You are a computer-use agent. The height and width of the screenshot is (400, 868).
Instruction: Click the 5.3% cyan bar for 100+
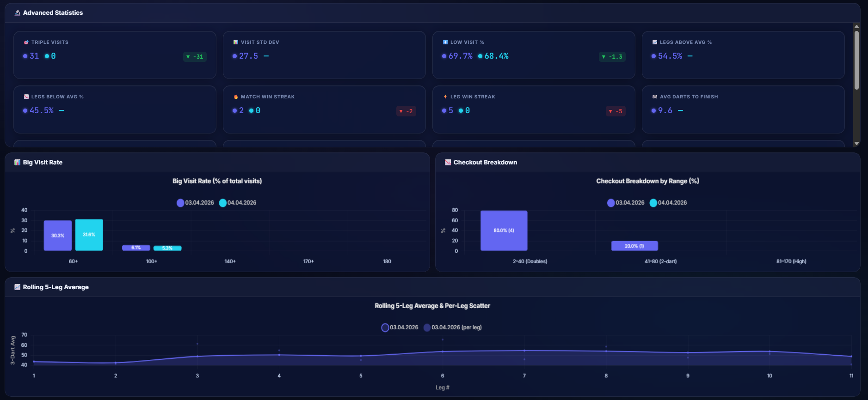click(x=167, y=248)
